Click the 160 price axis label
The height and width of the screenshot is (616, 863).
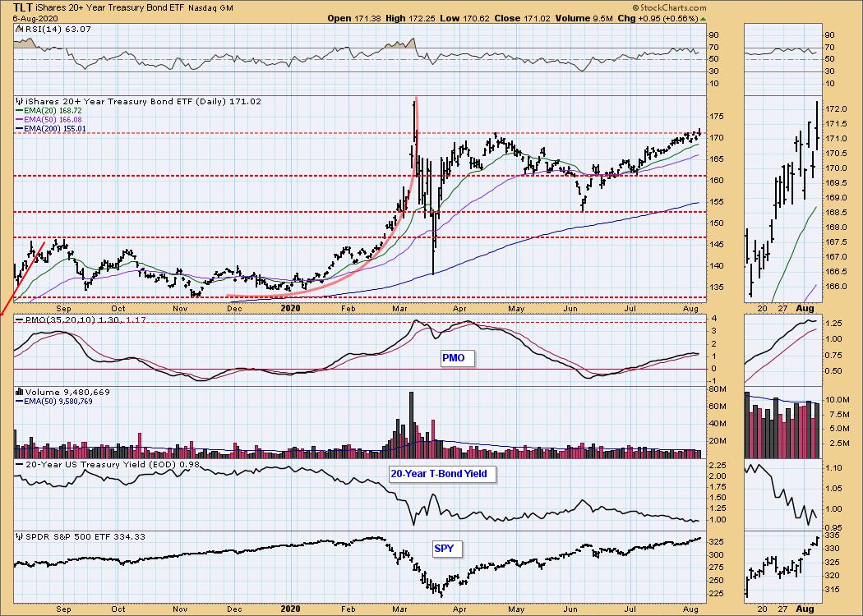click(x=716, y=181)
